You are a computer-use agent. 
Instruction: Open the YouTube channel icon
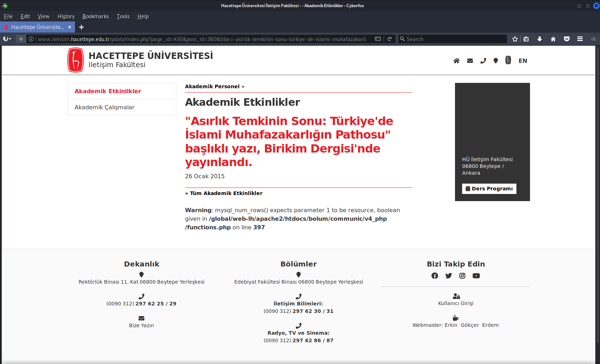coord(476,276)
